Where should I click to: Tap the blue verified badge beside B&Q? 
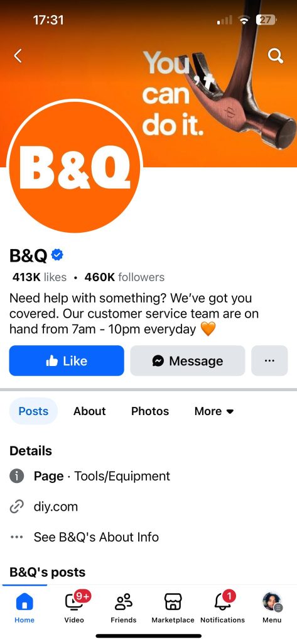[57, 255]
